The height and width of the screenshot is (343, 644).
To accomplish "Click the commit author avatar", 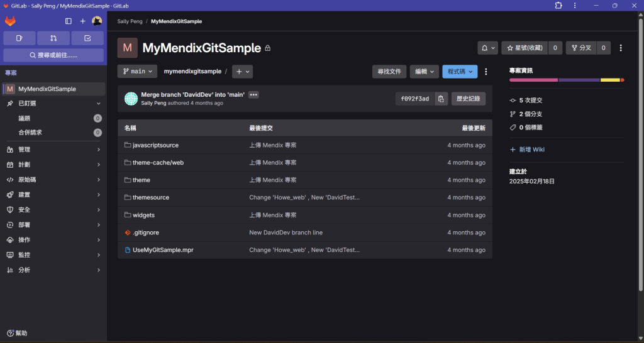I will [x=131, y=99].
